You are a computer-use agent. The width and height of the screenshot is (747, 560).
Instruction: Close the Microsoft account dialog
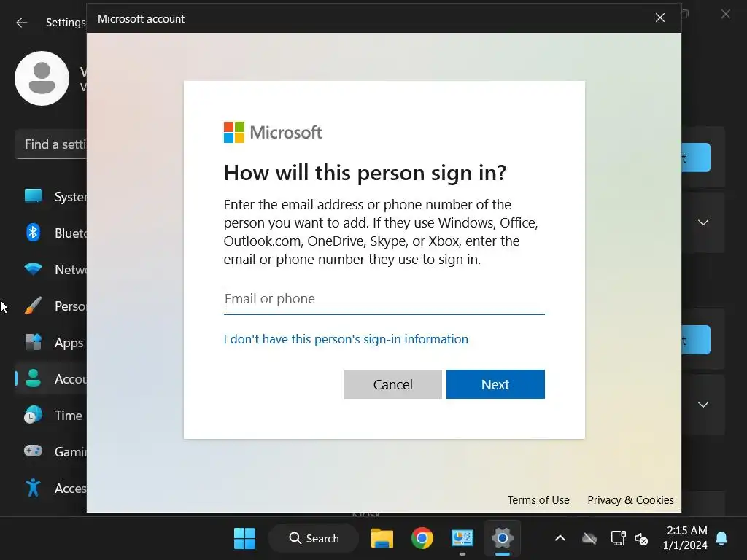659,18
